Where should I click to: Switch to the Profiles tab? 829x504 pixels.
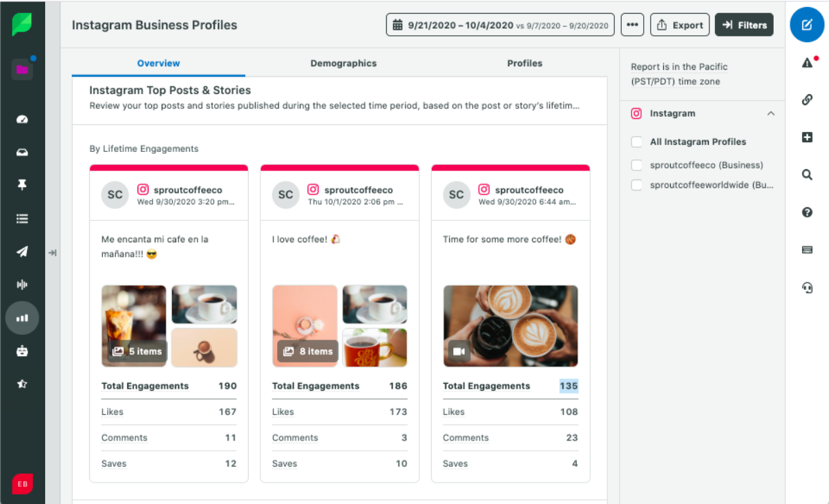(x=524, y=63)
